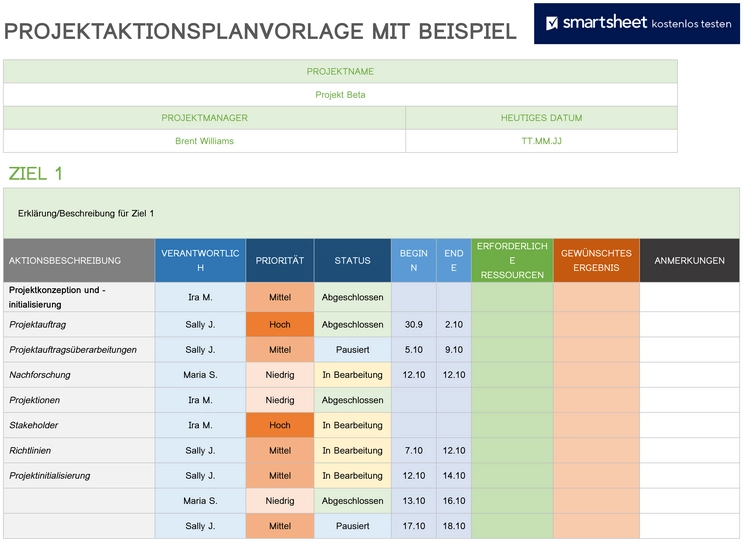
Task: Click 'Projektkonzeption und -initialisierung' row label
Action: pyautogui.click(x=79, y=297)
